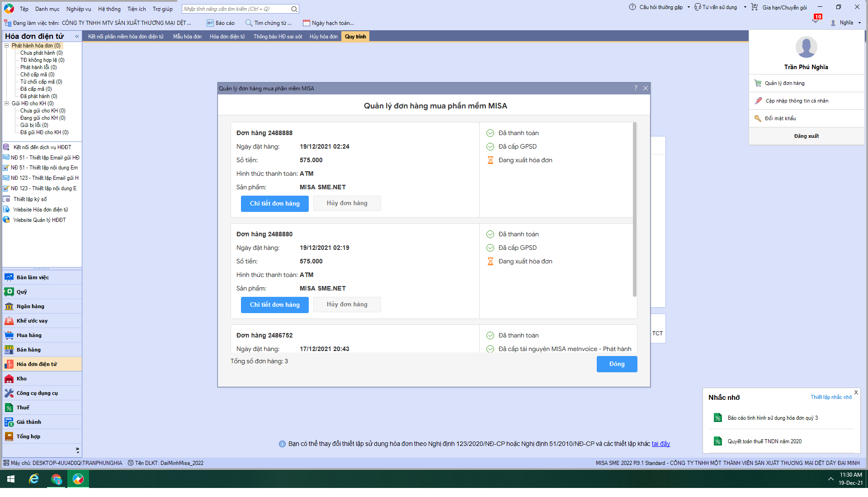
Task: Select Quản lý đơn hàng in user panel
Action: (x=807, y=83)
